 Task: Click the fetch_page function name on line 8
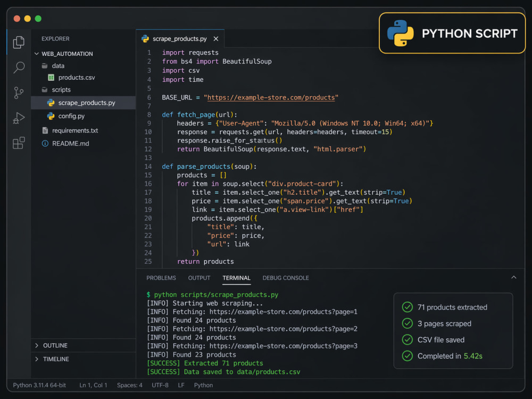pyautogui.click(x=196, y=115)
